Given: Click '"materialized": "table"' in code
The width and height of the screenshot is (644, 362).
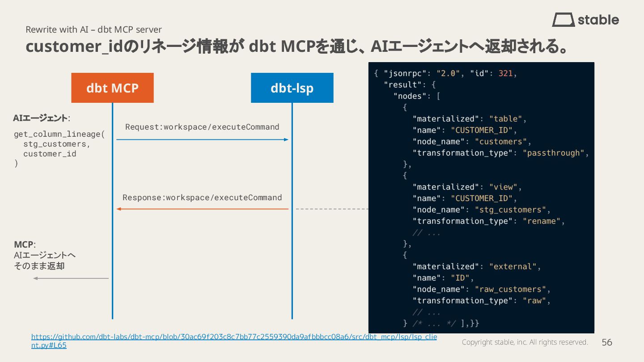Looking at the screenshot, I should click(x=469, y=119).
